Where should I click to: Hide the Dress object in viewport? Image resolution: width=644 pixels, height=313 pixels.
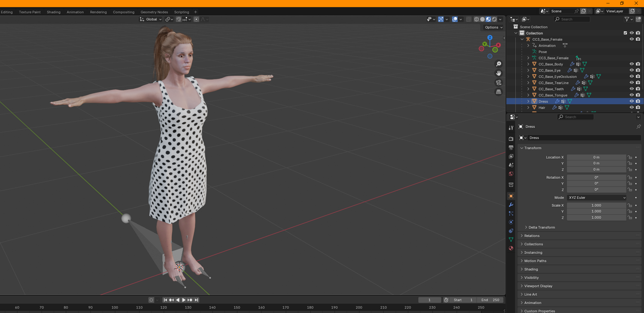[632, 101]
